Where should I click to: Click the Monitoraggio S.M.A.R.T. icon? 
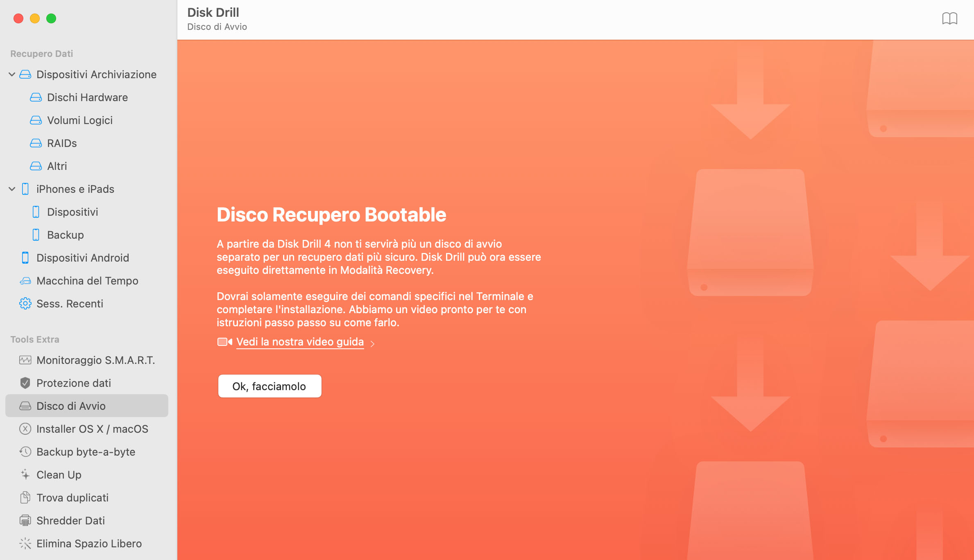tap(24, 360)
